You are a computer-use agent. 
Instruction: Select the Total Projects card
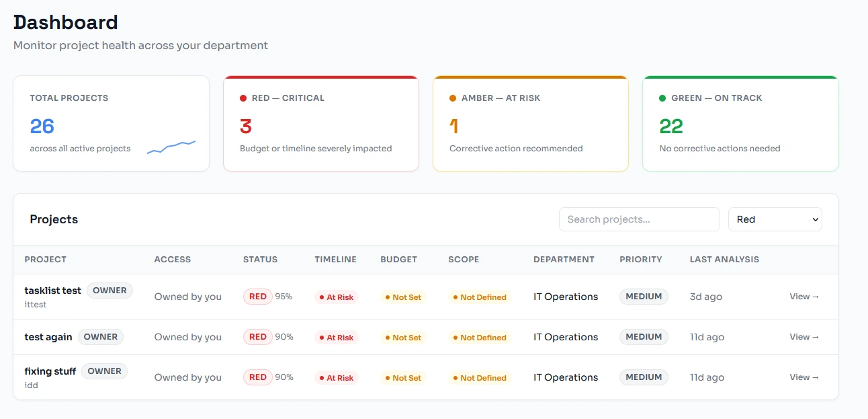tap(112, 124)
